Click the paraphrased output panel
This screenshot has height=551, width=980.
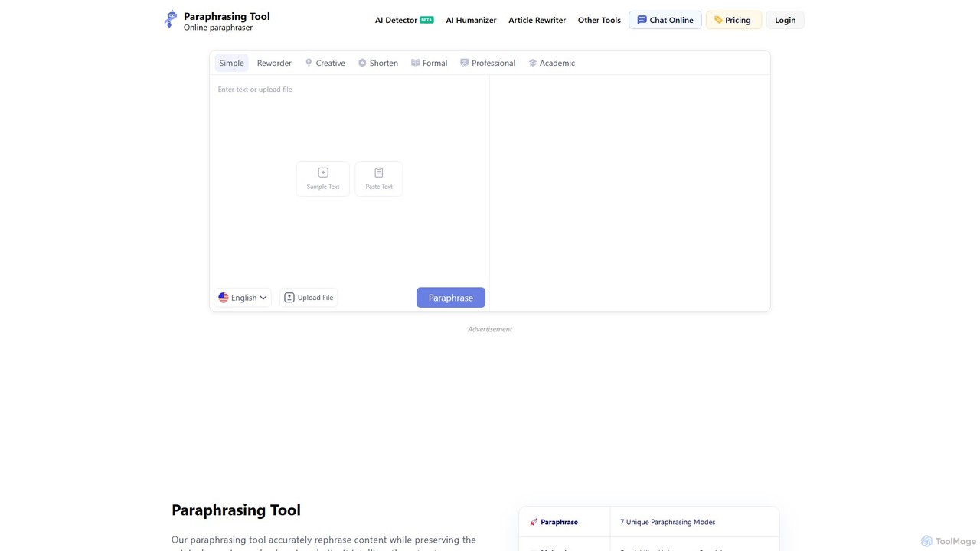click(x=629, y=193)
